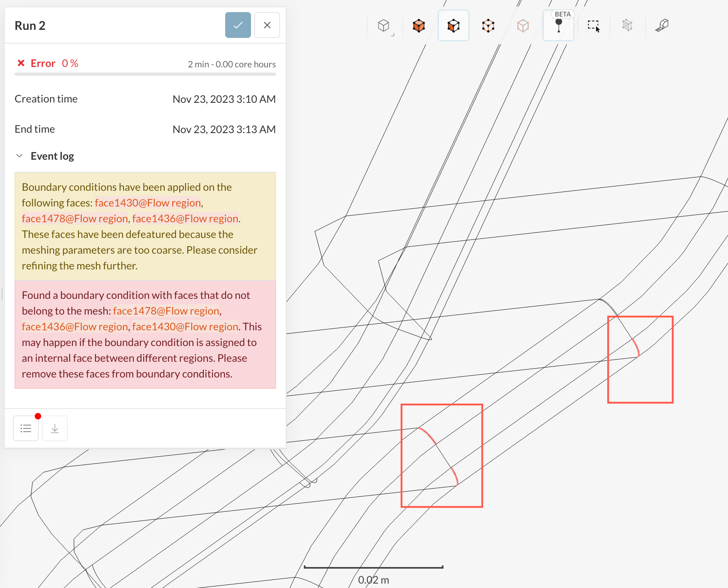Click the greyed-out mesh clip icon
This screenshot has width=728, height=588.
point(627,26)
